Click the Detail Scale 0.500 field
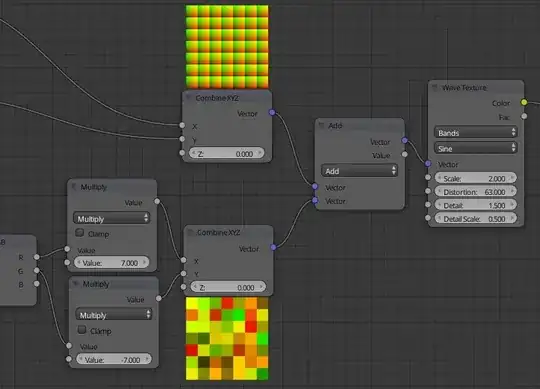The image size is (540, 389). tap(476, 219)
